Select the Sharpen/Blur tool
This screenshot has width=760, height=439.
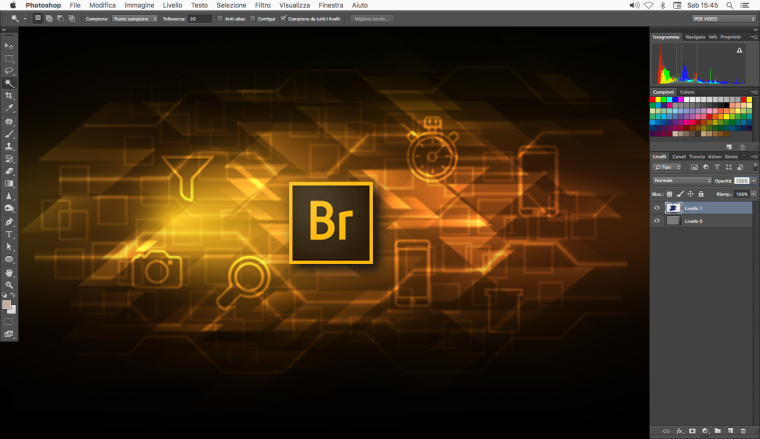pyautogui.click(x=9, y=196)
